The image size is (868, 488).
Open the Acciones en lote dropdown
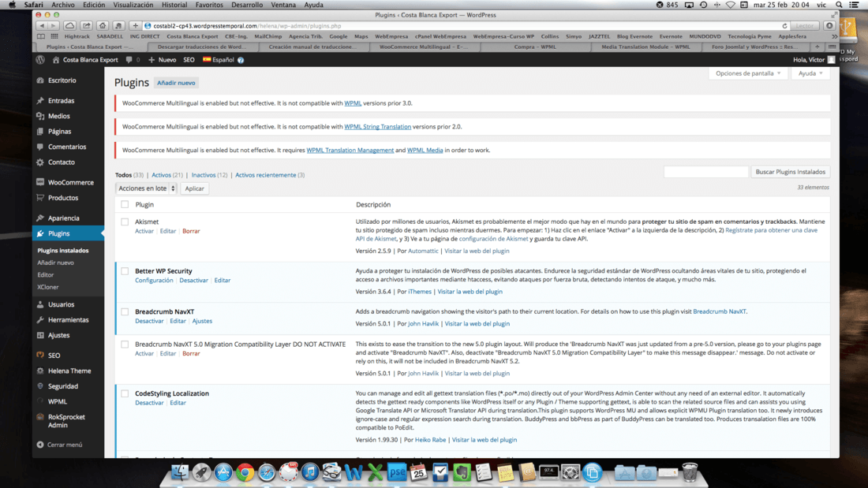point(146,188)
